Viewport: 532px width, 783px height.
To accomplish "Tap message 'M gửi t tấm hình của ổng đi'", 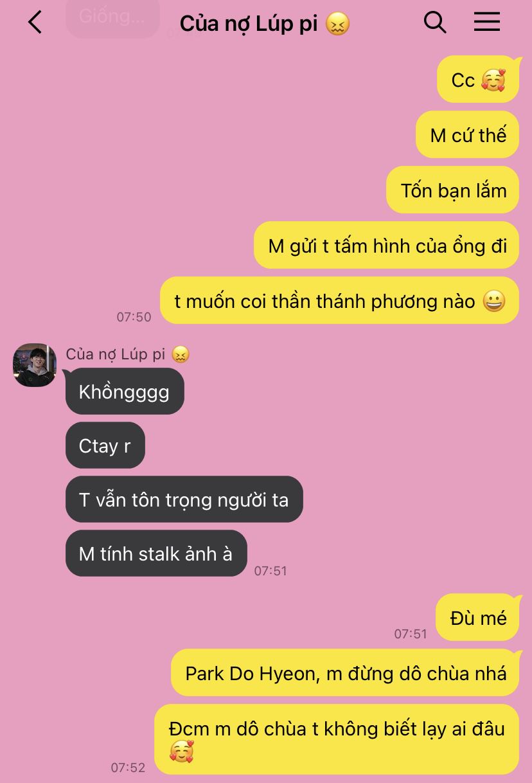I will pyautogui.click(x=387, y=246).
